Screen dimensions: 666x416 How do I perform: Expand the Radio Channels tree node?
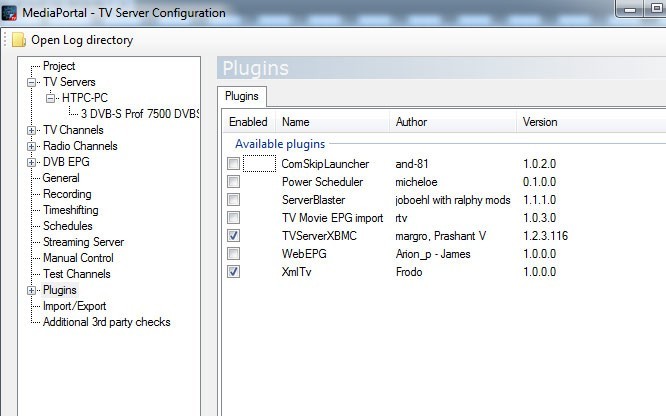click(x=33, y=146)
